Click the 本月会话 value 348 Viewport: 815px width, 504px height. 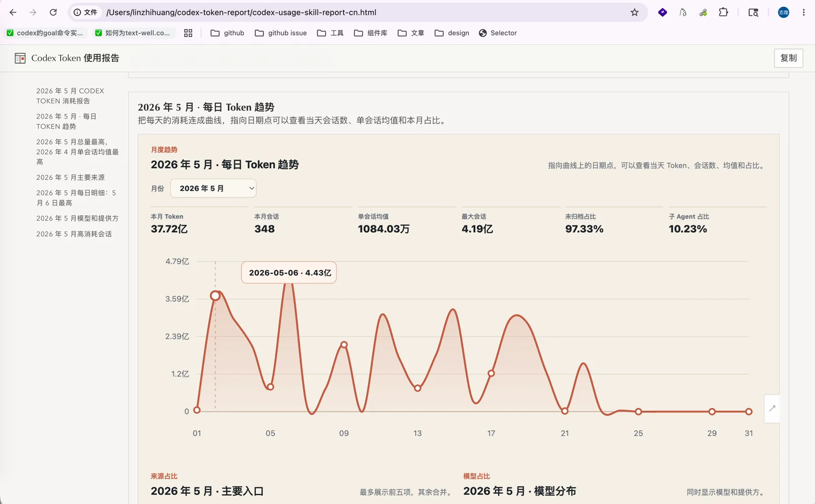click(264, 229)
